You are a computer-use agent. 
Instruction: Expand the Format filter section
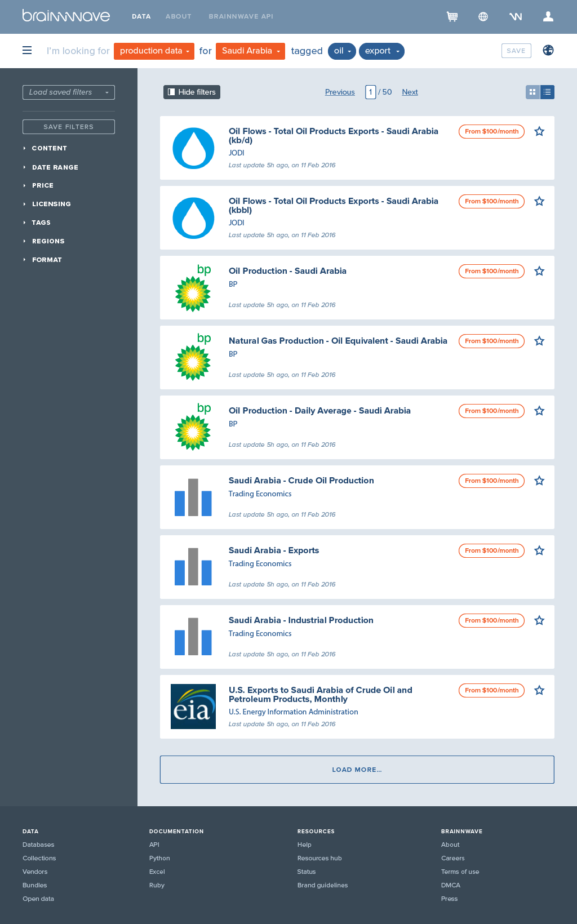click(43, 260)
